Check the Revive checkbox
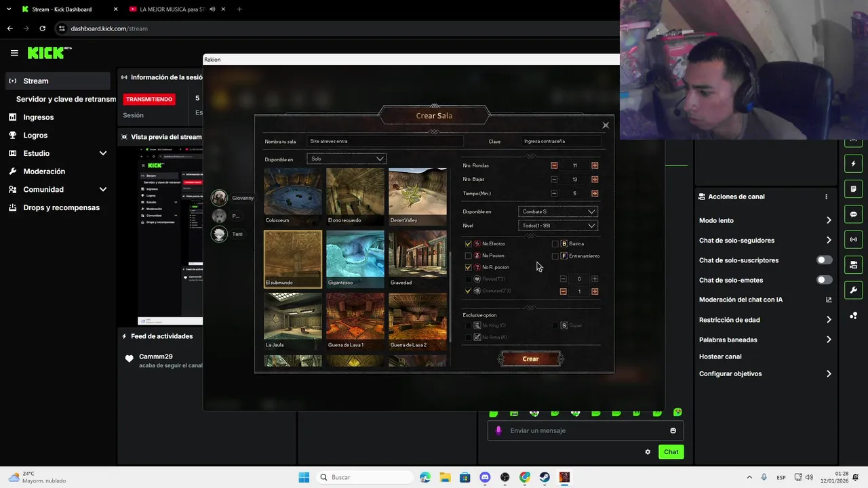The width and height of the screenshot is (868, 488). (468, 279)
